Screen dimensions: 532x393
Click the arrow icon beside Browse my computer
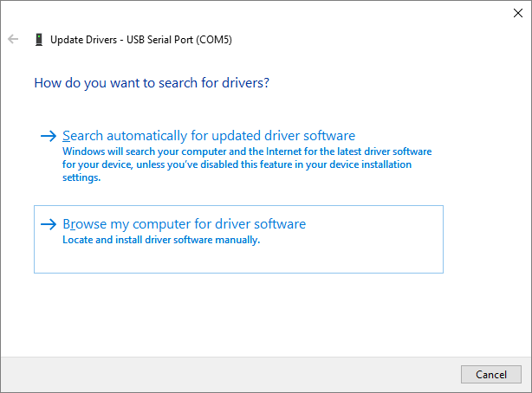49,224
